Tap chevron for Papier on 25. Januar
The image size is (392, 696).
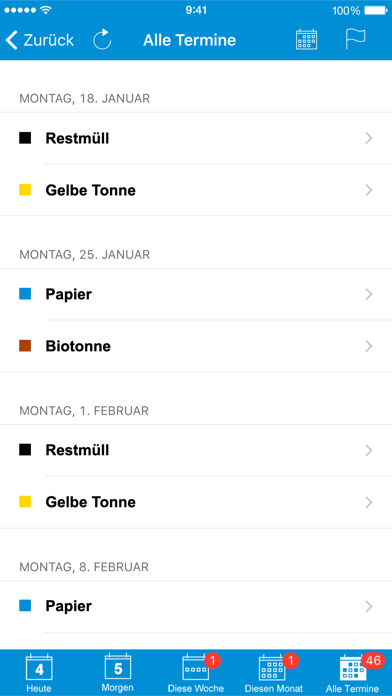coord(368,294)
